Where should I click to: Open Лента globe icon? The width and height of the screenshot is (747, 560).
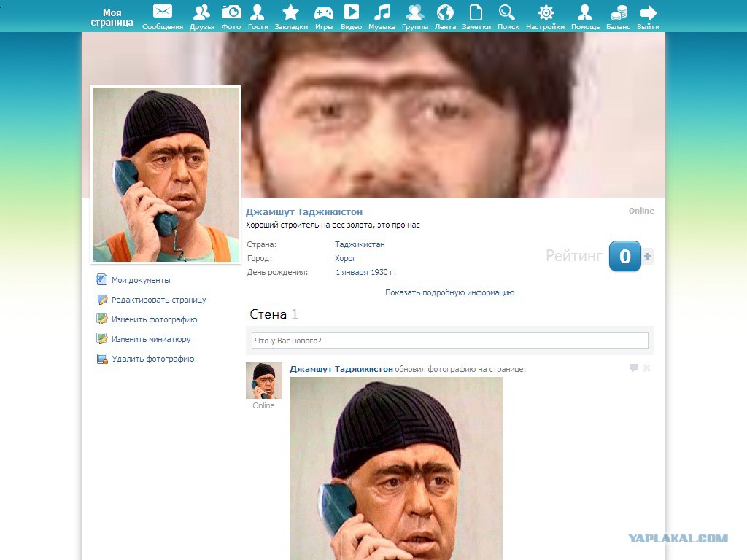click(x=445, y=12)
